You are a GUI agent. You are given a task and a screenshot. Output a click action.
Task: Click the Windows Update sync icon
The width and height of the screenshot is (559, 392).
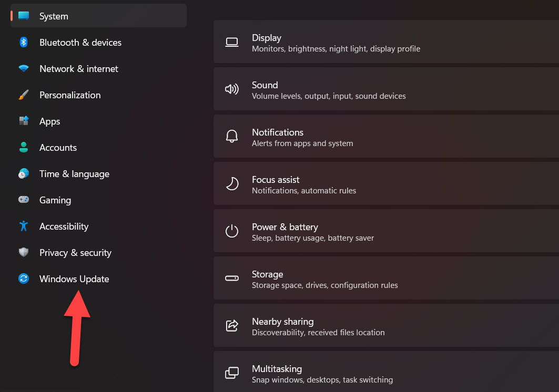(24, 279)
